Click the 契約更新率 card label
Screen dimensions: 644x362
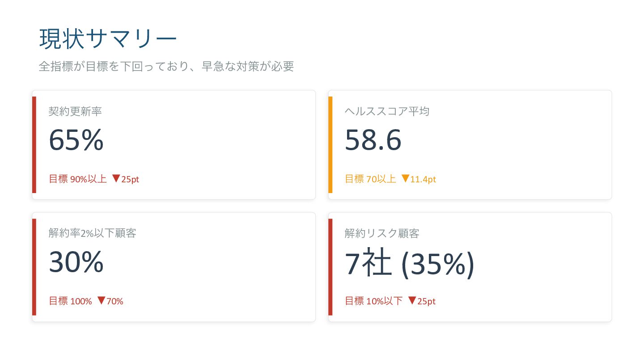tap(75, 111)
